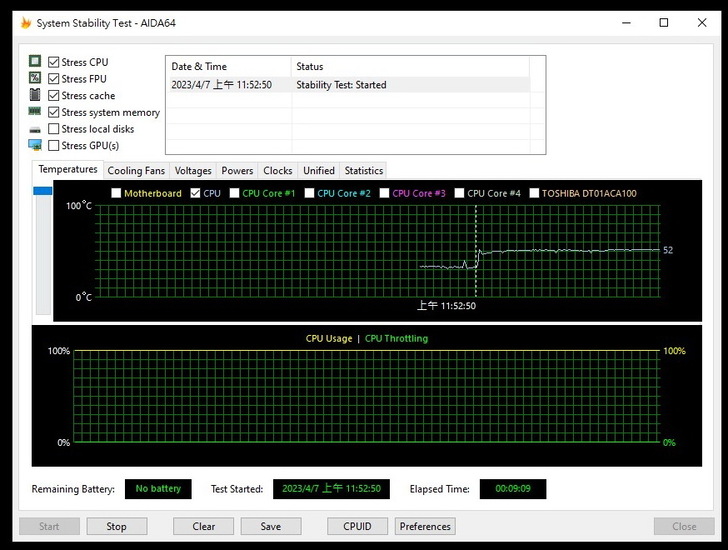The image size is (728, 550).
Task: Show Motherboard temperature in graph
Action: pyautogui.click(x=116, y=193)
